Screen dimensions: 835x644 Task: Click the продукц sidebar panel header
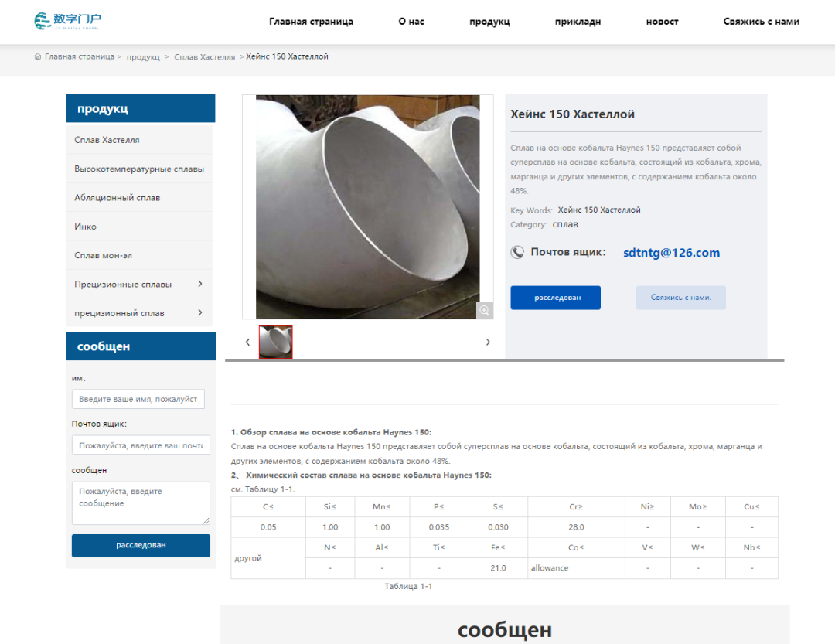(x=141, y=109)
